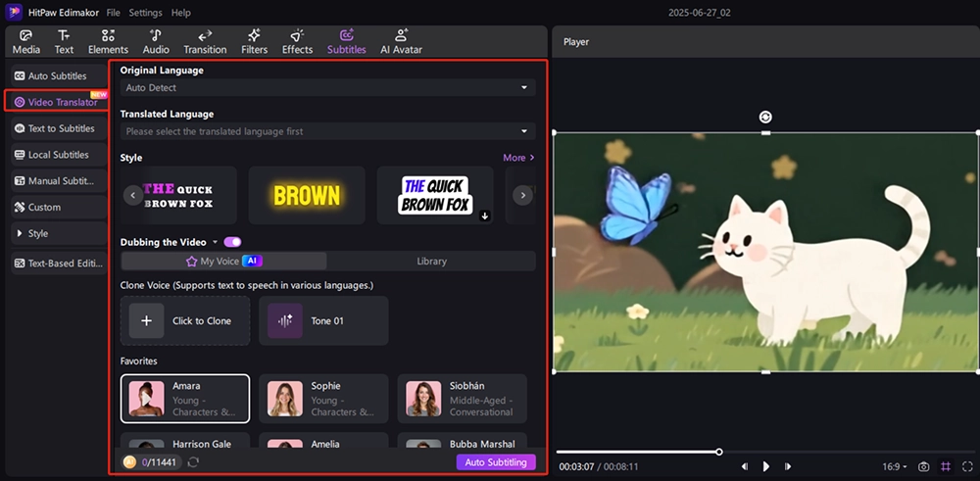Open the 16:9 aspect ratio dropdown
This screenshot has width=980, height=481.
tap(896, 466)
